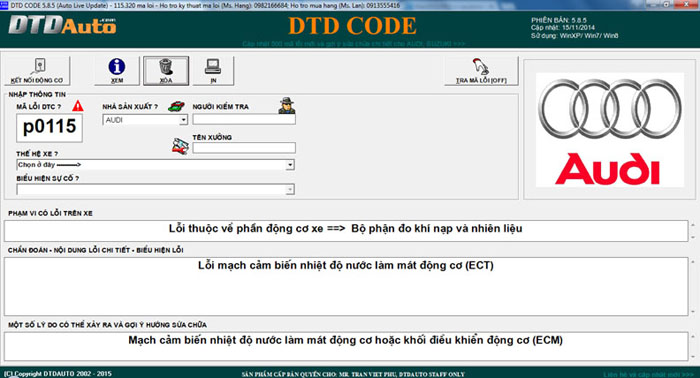
Task: Click the repair suggestion text mentioning ECM
Action: point(346,340)
